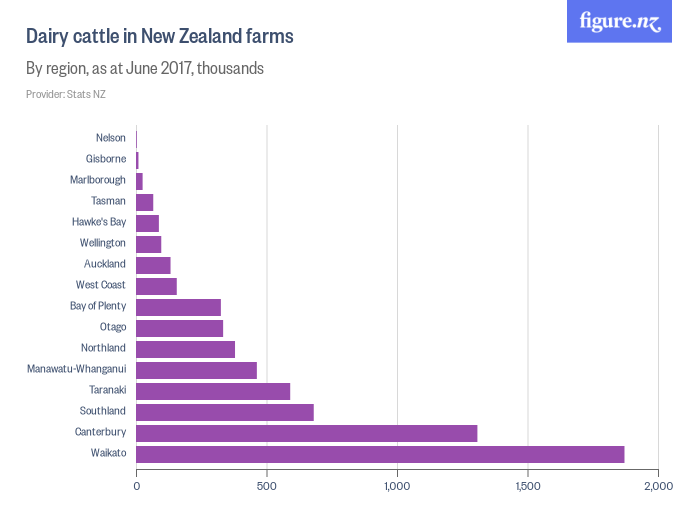Viewport: 700px width, 525px height.
Task: Click the Auckland region label
Action: pyautogui.click(x=105, y=264)
